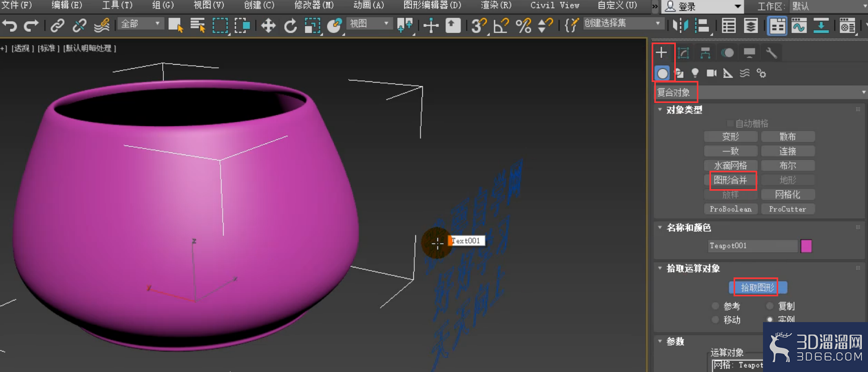Click the Bind to Space Warp icon
Image resolution: width=868 pixels, height=372 pixels.
click(x=101, y=25)
